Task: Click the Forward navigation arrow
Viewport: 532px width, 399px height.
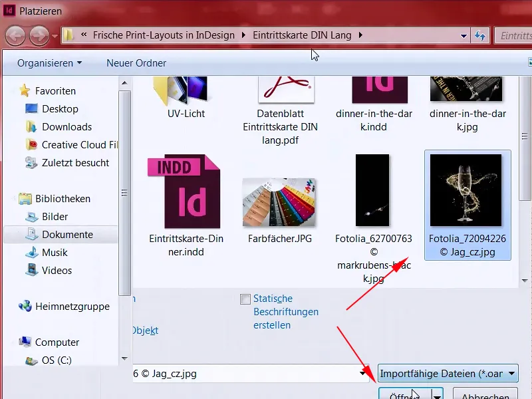Action: coord(39,36)
